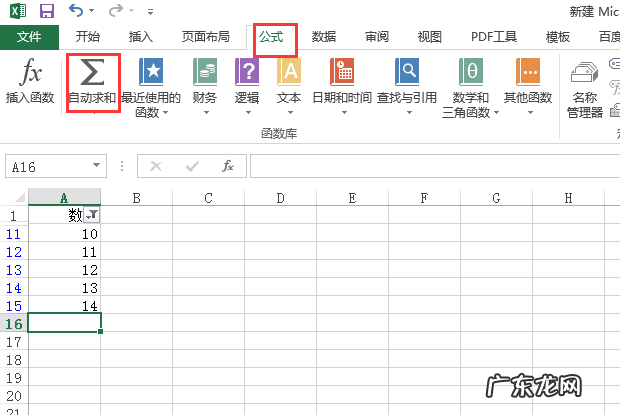This screenshot has height=415, width=620.
Task: Select column F header
Action: click(x=424, y=198)
